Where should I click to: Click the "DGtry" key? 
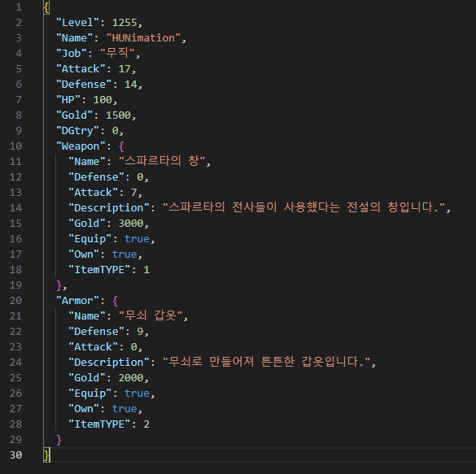(78, 131)
